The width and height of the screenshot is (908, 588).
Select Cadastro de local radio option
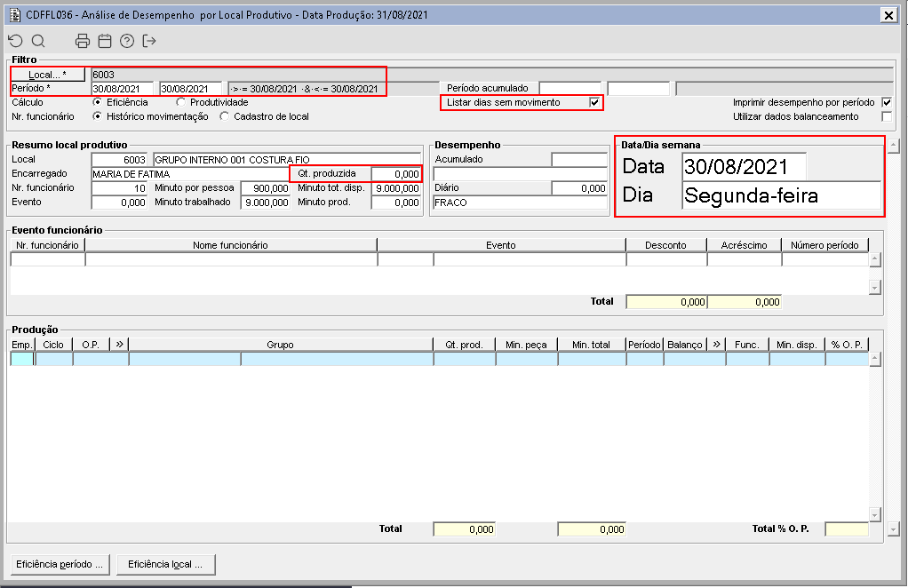[224, 116]
